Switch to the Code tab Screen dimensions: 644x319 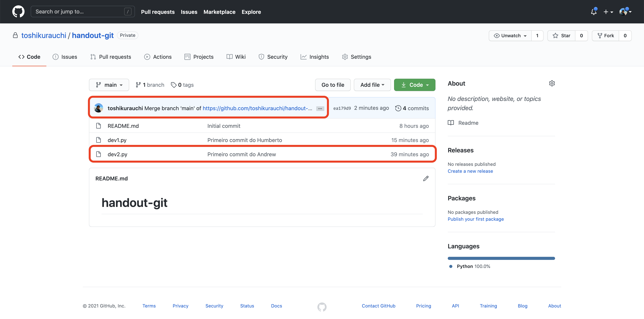click(x=29, y=57)
